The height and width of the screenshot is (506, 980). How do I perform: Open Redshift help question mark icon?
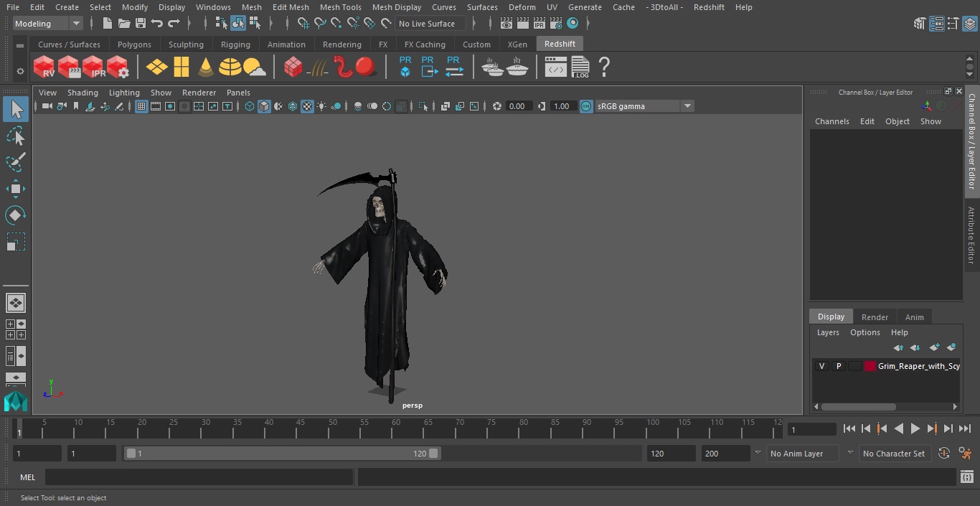click(604, 67)
